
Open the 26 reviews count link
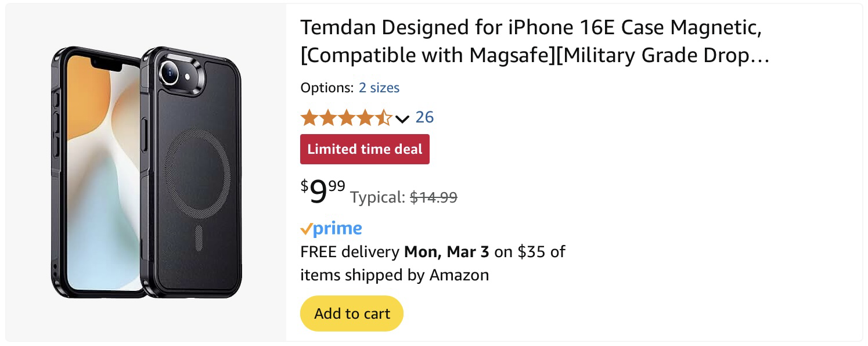coord(424,117)
